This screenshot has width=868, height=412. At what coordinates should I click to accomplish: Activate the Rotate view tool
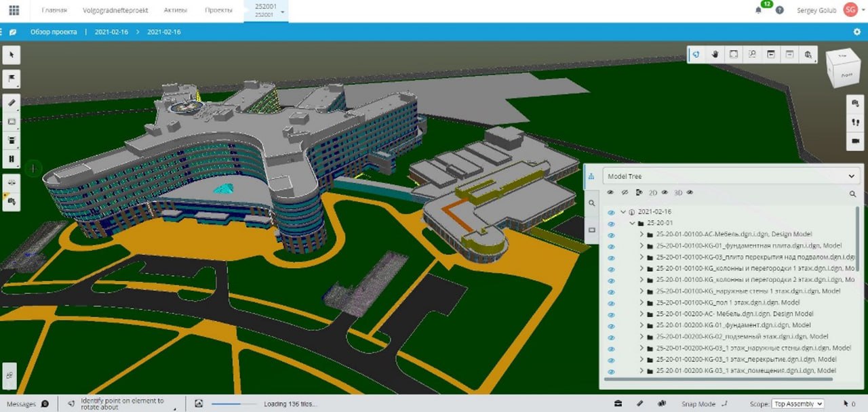point(696,54)
